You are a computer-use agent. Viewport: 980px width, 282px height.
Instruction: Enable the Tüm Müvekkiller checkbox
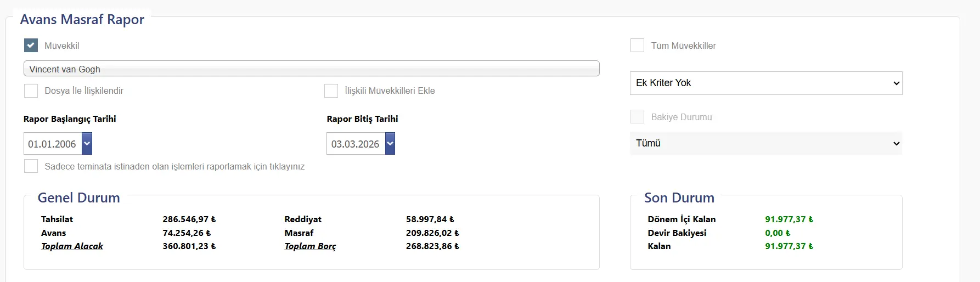(x=637, y=46)
